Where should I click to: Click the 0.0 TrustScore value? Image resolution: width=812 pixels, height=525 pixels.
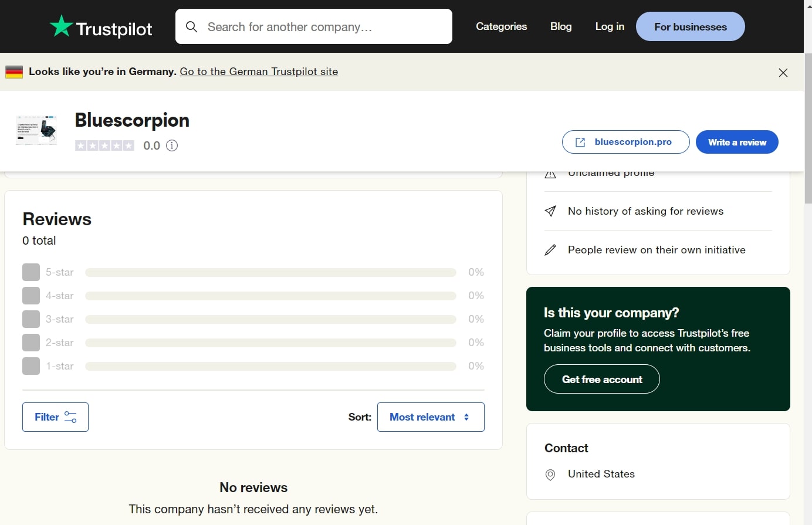coord(152,145)
